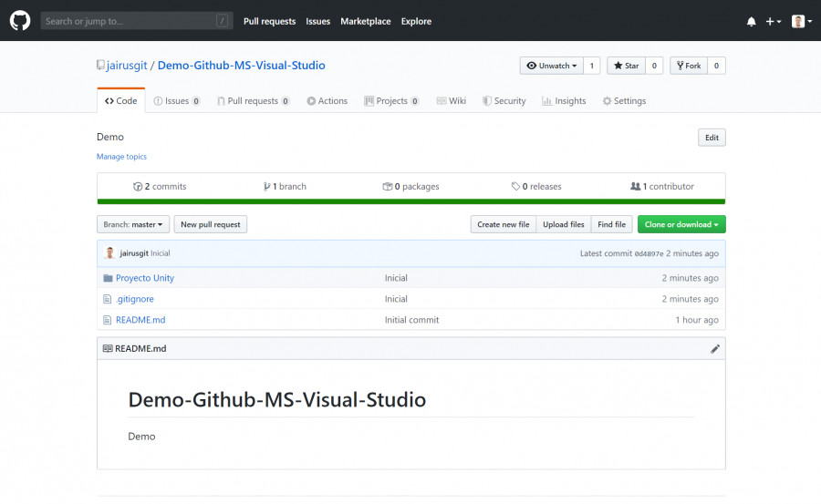Click Manage topics link
This screenshot has height=504, width=821.
121,157
